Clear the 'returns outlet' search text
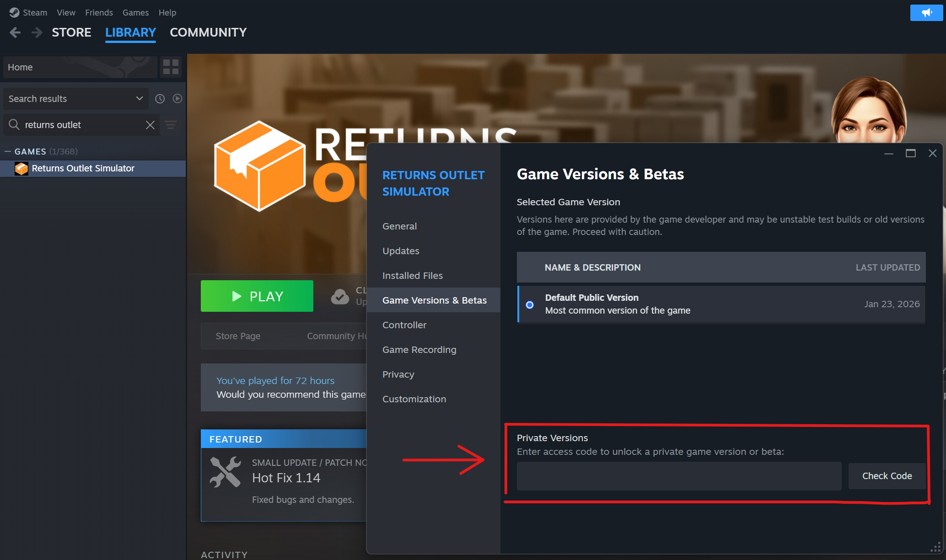 click(x=150, y=125)
